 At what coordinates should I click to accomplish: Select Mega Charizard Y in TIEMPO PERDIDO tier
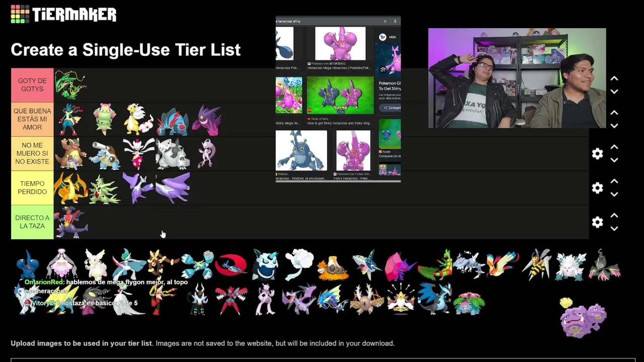[x=70, y=188]
